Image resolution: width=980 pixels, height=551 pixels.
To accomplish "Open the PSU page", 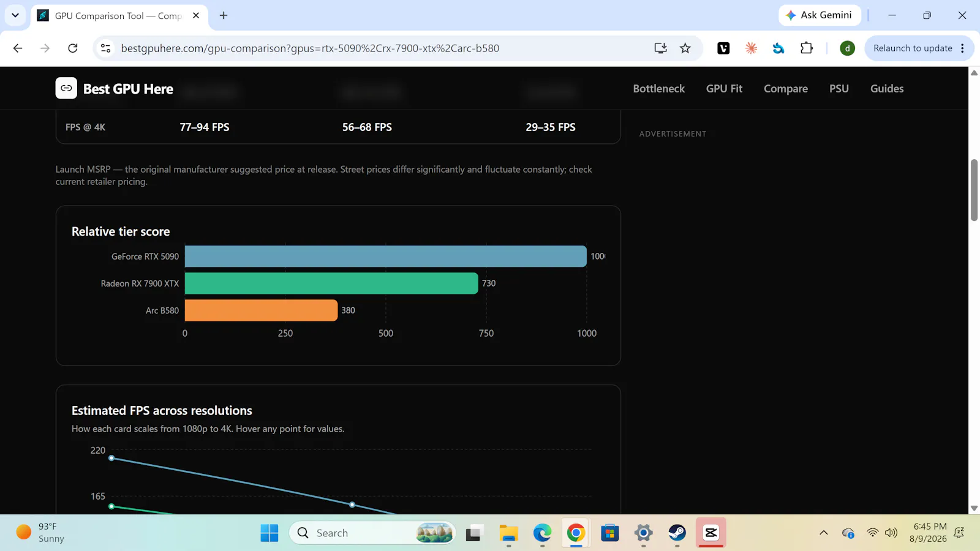I will click(839, 89).
